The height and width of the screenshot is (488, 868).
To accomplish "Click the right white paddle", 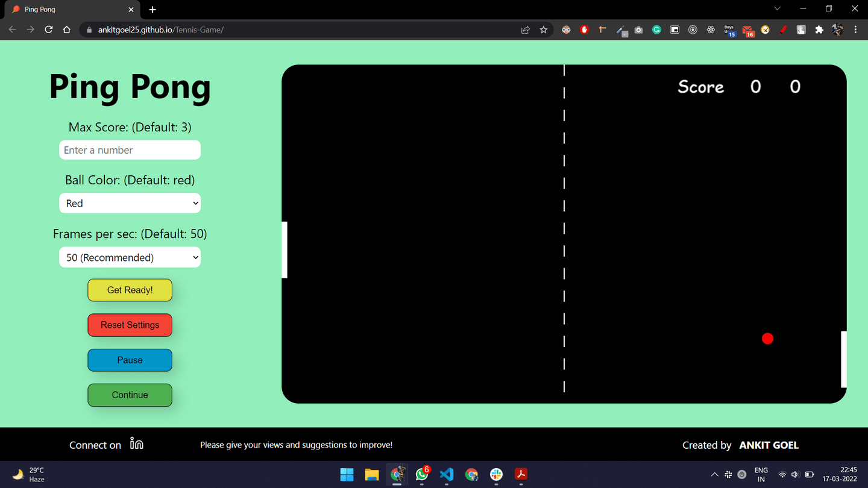I will [x=844, y=359].
